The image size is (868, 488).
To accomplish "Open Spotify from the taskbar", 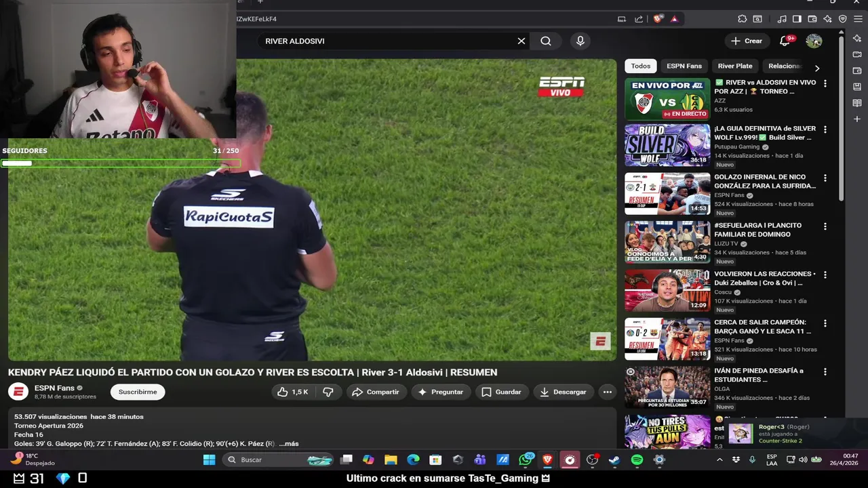I will point(637,460).
